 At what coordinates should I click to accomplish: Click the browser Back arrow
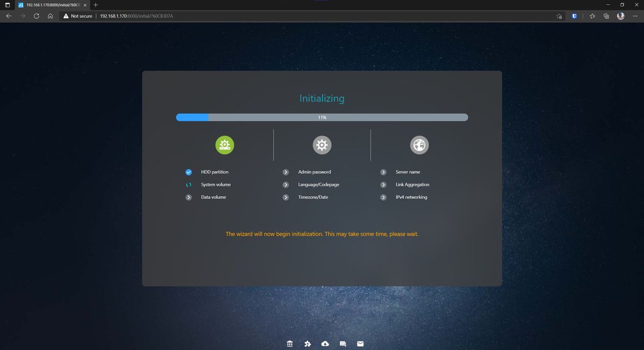pos(9,16)
